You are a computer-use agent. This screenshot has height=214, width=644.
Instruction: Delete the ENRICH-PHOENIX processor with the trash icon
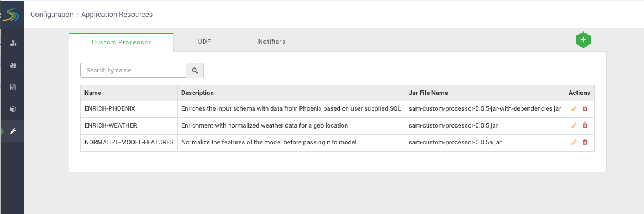pos(585,108)
